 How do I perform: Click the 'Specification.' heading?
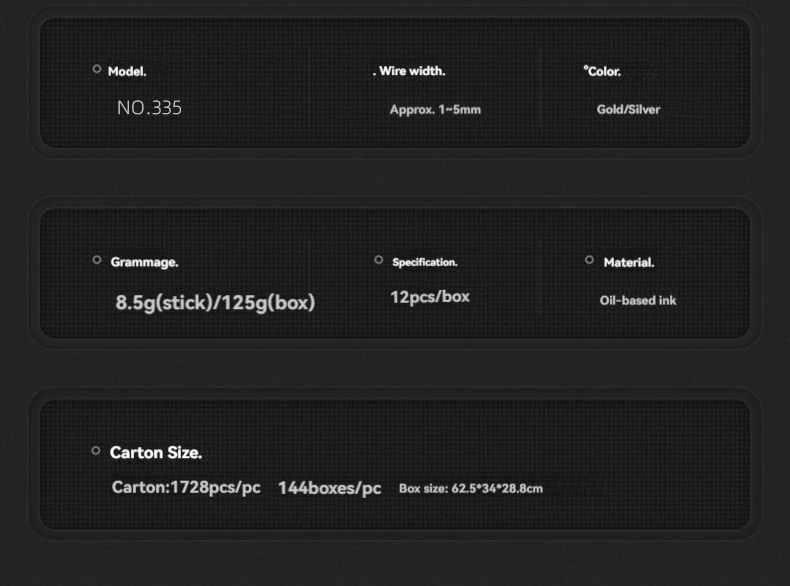425,262
